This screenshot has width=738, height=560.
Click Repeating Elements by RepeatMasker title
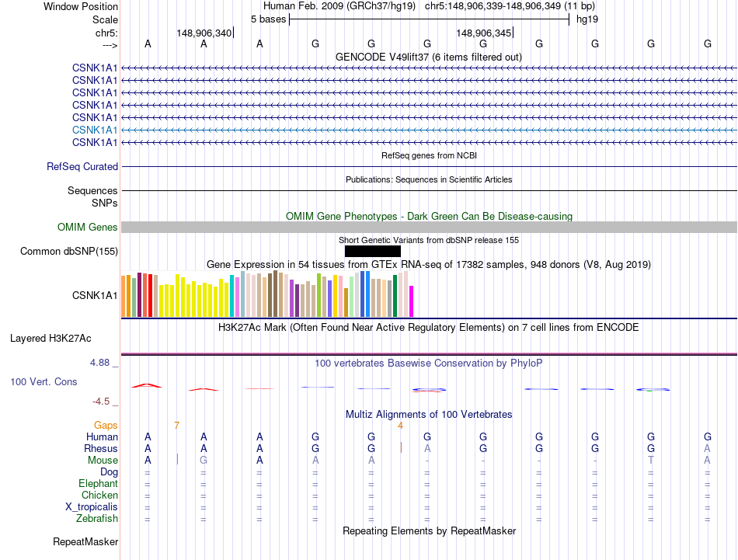(x=430, y=530)
